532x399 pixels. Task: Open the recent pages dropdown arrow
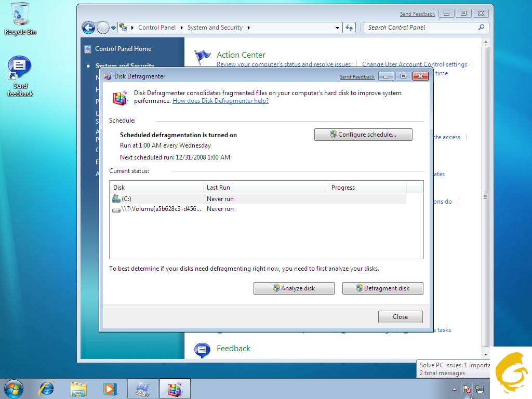point(114,28)
